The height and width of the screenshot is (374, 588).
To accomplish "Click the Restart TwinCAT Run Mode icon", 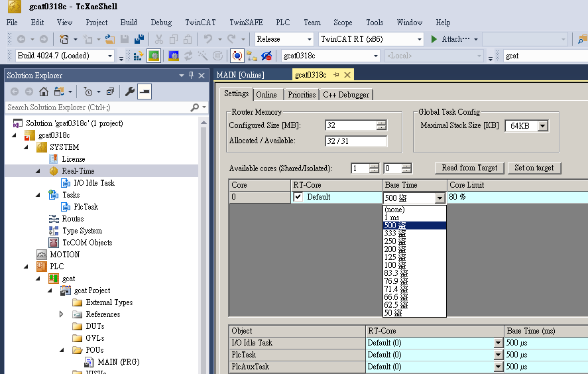I will click(x=154, y=56).
